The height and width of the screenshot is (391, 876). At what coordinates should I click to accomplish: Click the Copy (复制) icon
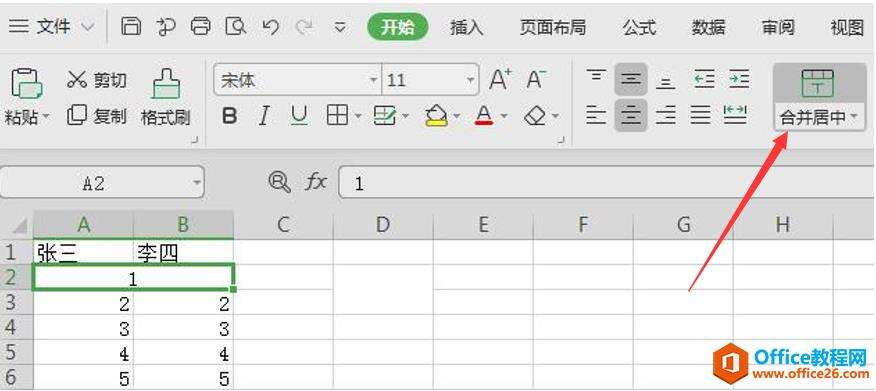coord(77,115)
